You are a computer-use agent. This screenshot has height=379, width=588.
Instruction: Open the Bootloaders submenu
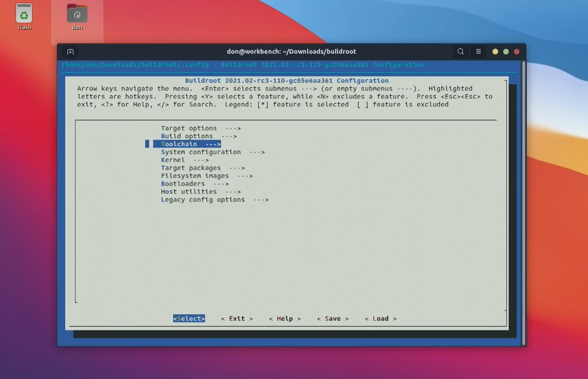[182, 183]
